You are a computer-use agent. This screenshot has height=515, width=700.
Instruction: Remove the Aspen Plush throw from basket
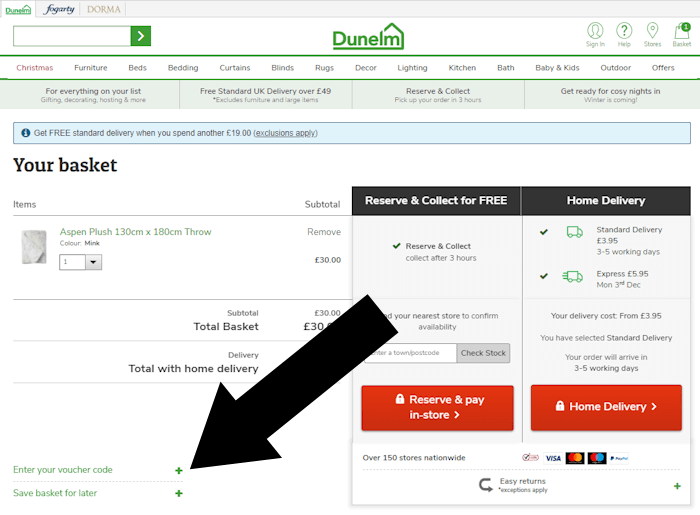point(324,232)
